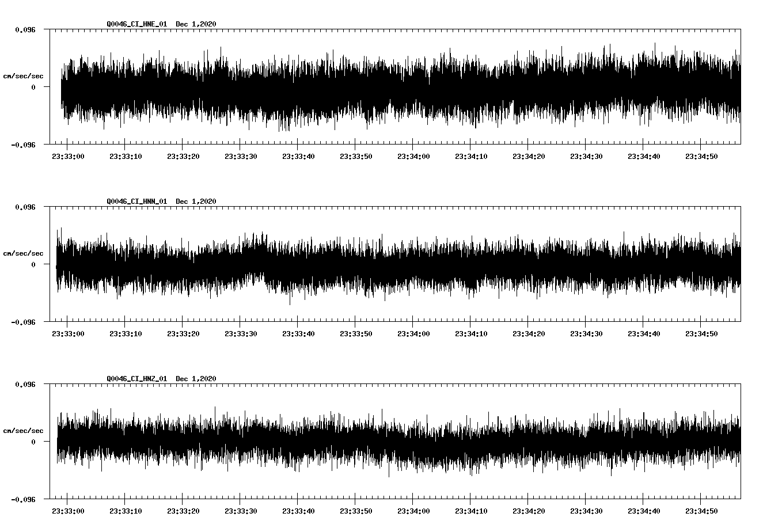Select the Q0046_CI_HNZ_01 trace title

(x=138, y=378)
